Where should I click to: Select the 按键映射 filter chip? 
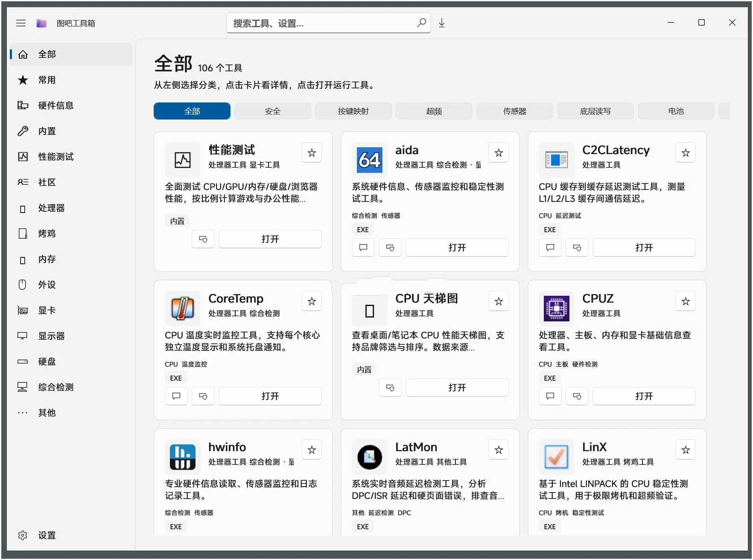pyautogui.click(x=353, y=111)
